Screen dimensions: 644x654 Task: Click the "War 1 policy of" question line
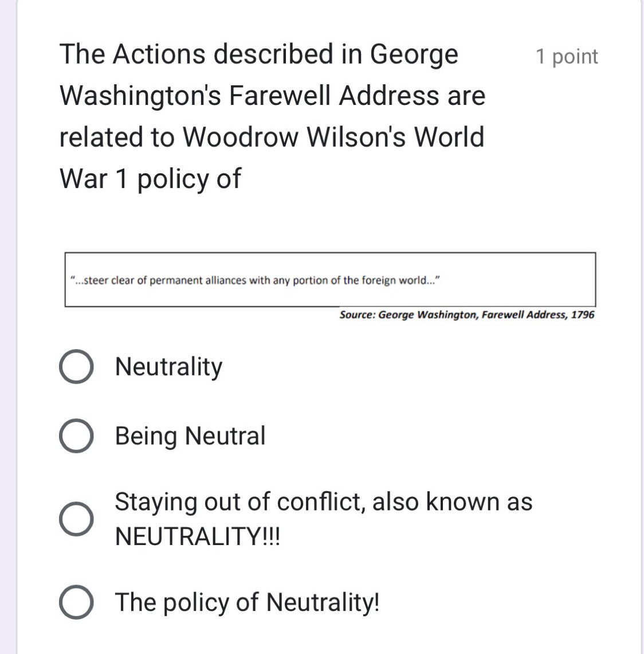tap(150, 179)
